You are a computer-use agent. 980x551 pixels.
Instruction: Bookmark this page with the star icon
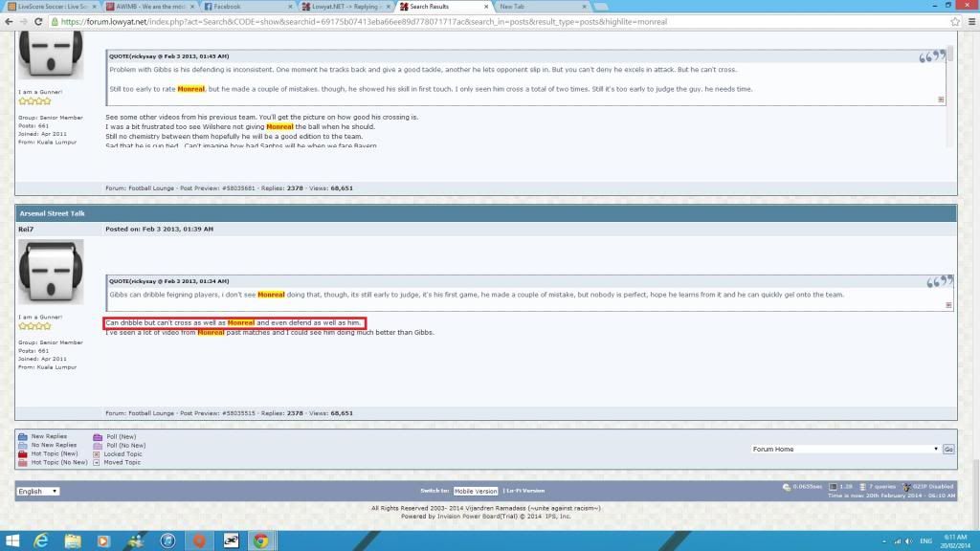[953, 20]
